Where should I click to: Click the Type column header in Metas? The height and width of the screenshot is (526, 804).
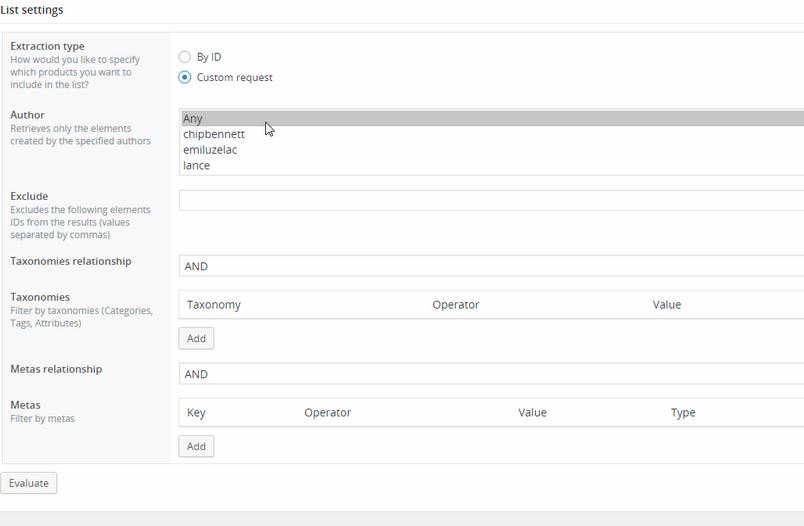pos(683,413)
